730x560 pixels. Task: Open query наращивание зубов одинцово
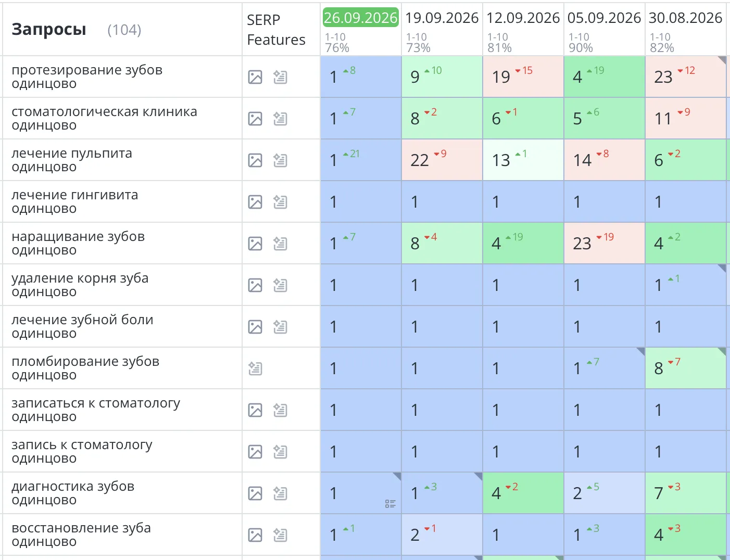(78, 243)
